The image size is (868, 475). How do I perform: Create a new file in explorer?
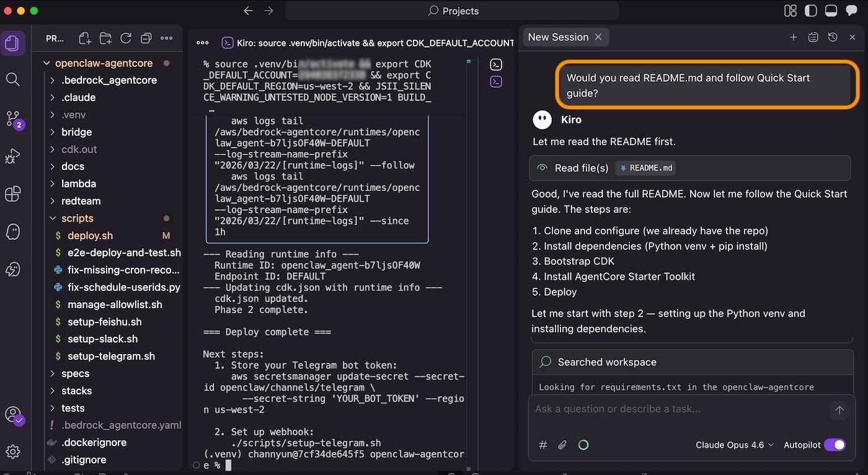click(85, 38)
